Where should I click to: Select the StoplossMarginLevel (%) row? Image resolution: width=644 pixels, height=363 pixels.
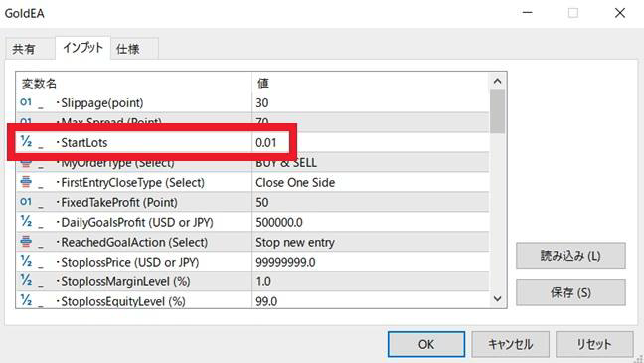[x=252, y=281]
